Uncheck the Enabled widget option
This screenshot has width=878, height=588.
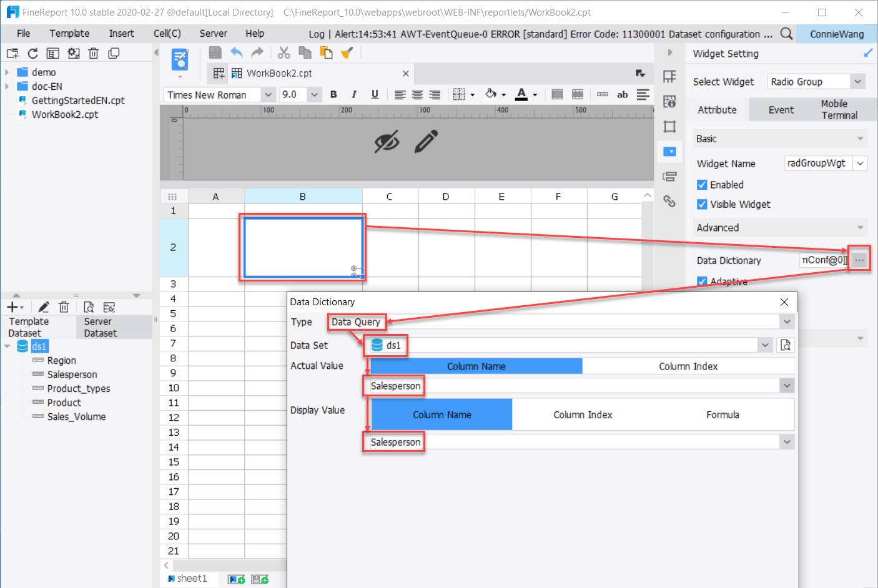pyautogui.click(x=701, y=184)
